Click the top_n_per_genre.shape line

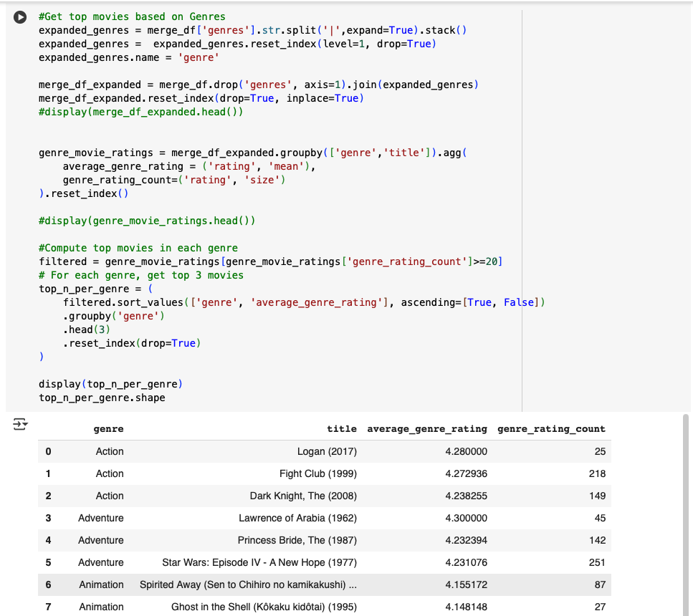click(102, 398)
